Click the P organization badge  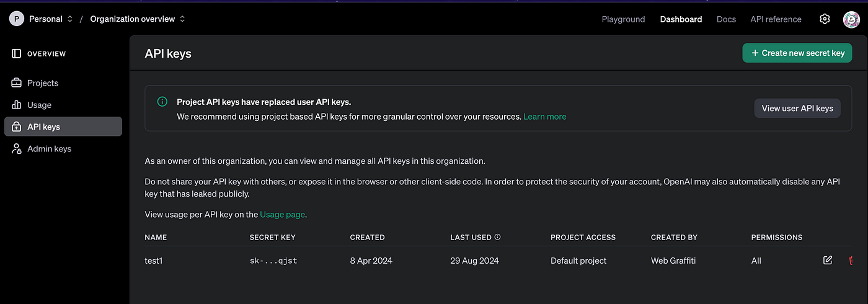coord(16,19)
